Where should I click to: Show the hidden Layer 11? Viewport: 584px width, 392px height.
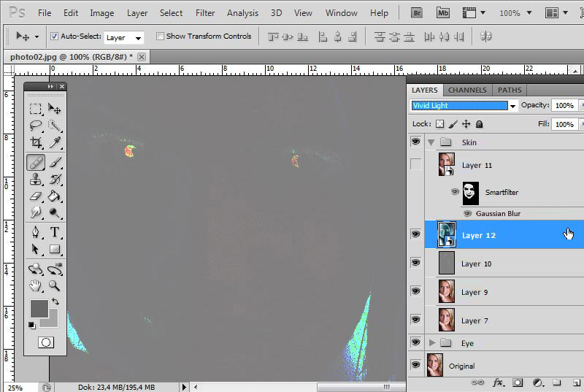(416, 165)
